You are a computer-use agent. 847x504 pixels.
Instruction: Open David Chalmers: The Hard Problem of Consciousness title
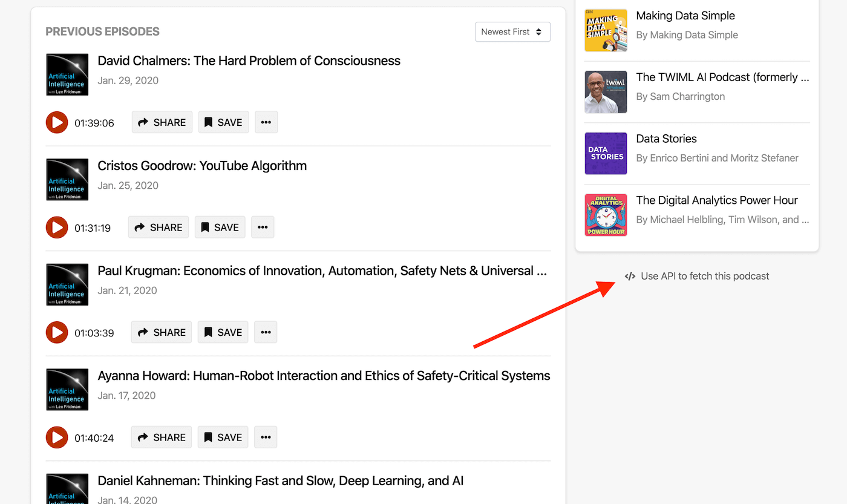coord(249,61)
